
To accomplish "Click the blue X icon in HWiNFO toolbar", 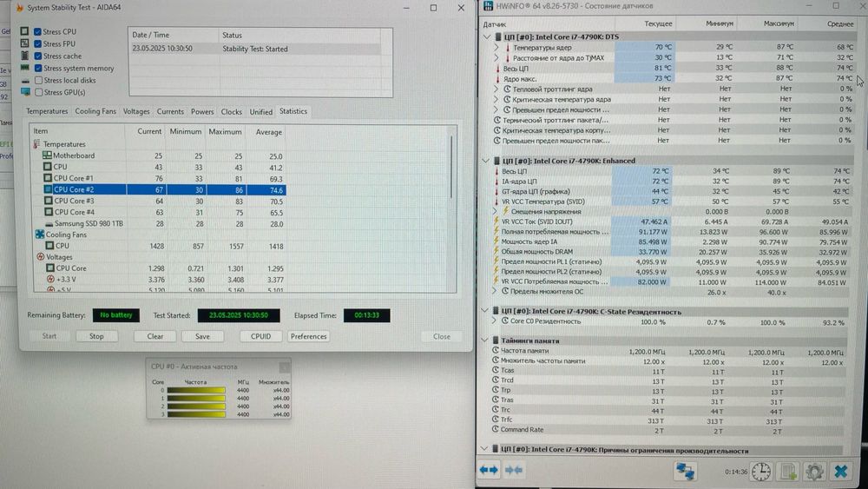I will pyautogui.click(x=840, y=472).
